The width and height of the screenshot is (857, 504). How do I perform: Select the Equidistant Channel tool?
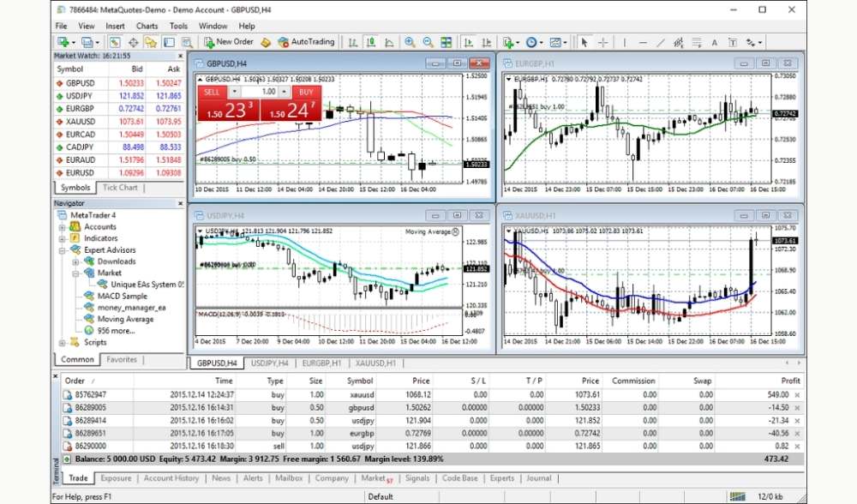pos(679,42)
